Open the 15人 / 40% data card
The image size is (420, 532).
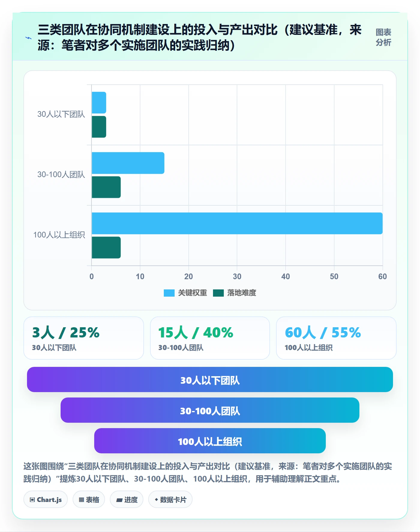pos(210,338)
